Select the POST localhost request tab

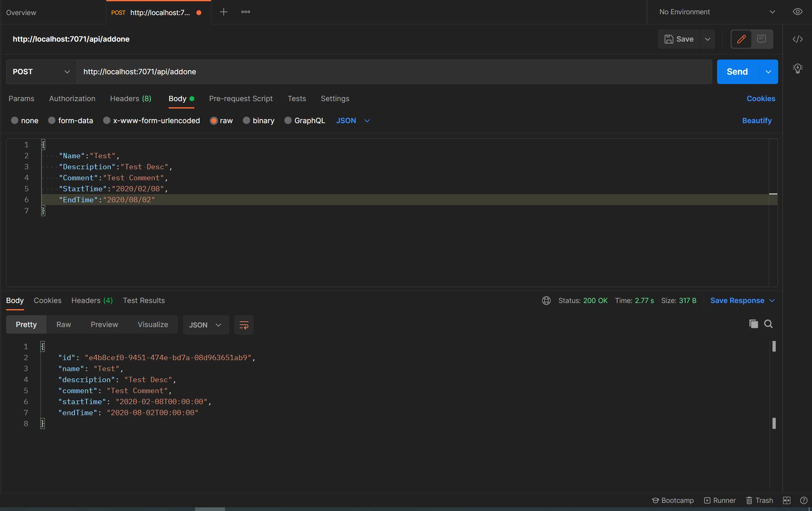point(158,13)
